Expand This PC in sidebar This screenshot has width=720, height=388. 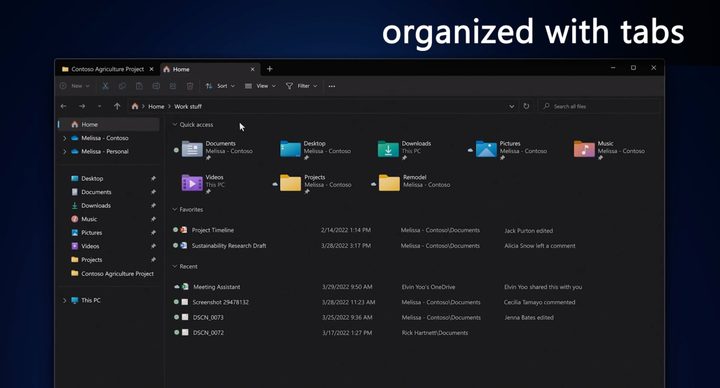coord(64,300)
